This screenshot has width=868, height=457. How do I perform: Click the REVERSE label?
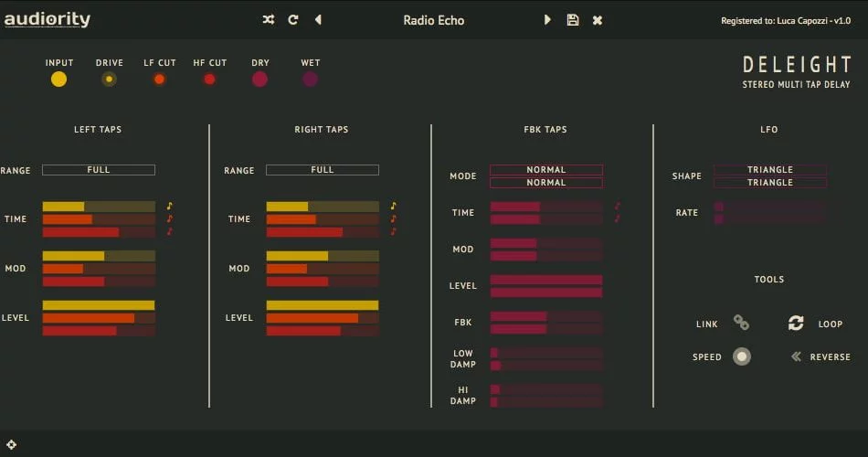click(830, 357)
